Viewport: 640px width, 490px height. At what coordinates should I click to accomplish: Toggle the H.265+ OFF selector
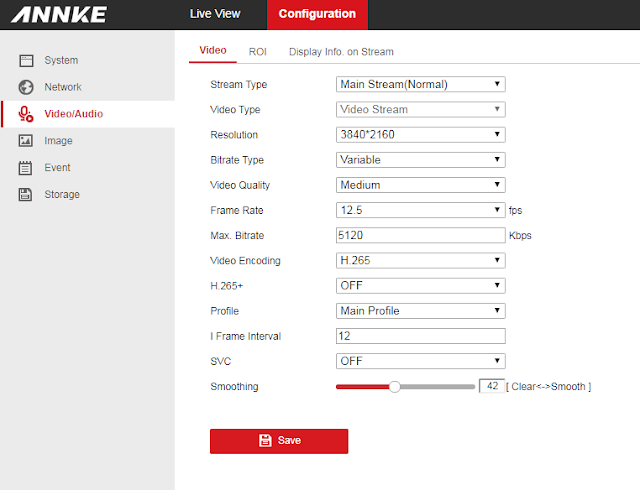[x=420, y=285]
